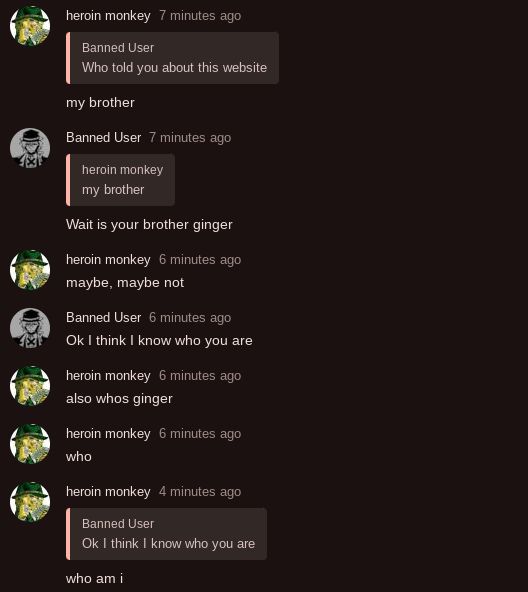Click heroin monkey avatar beside the 'who' message
Viewport: 528px width, 592px height.
point(30,444)
